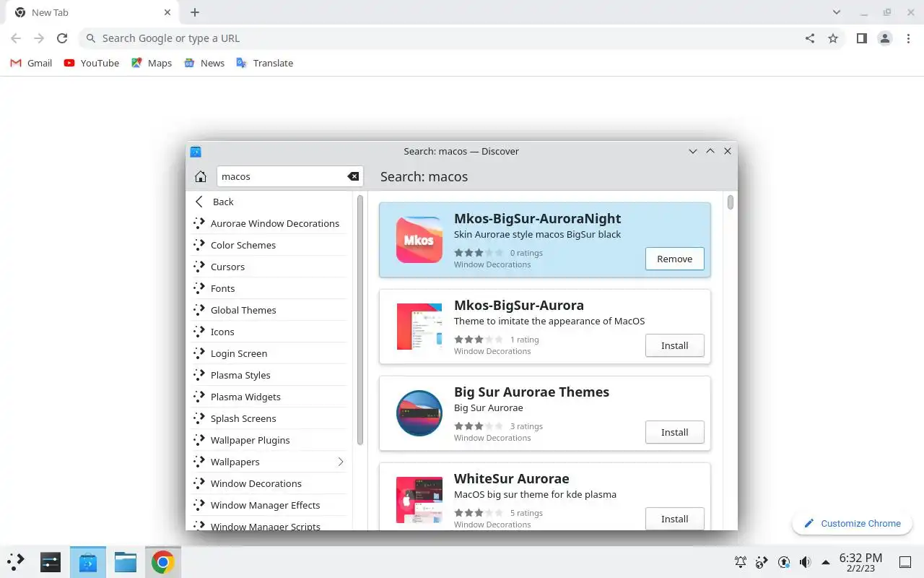The height and width of the screenshot is (578, 924).
Task: Toggle Chrome side panel
Action: (861, 38)
